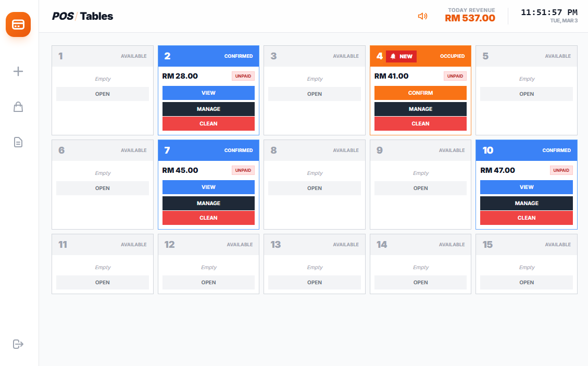Click UNPAID badge on table 2

click(243, 76)
